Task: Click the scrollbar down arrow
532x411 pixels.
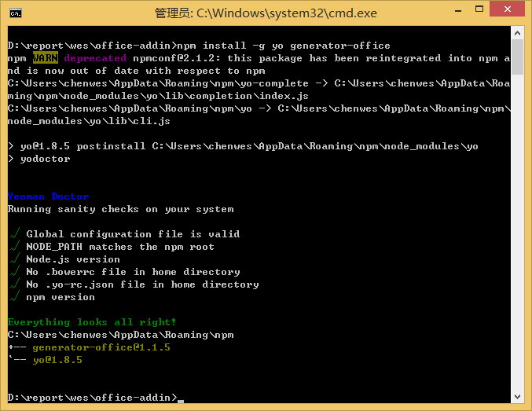Action: 517,397
